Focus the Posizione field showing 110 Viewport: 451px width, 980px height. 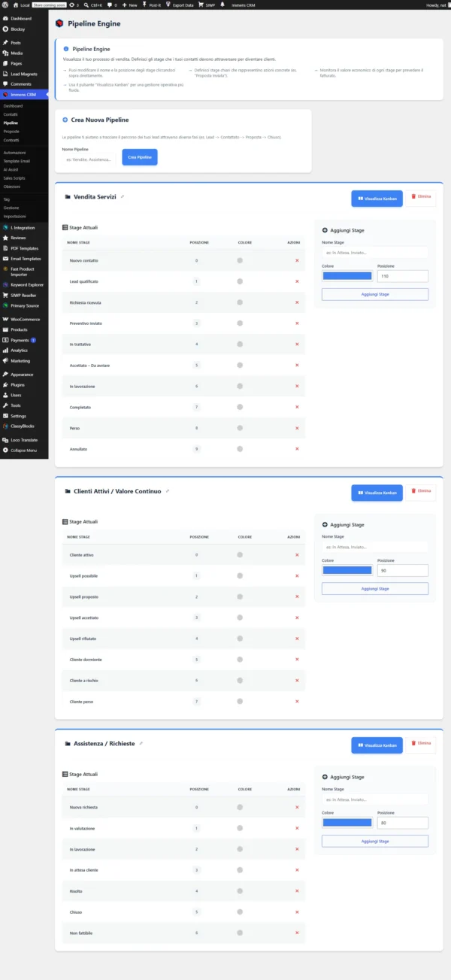point(403,276)
